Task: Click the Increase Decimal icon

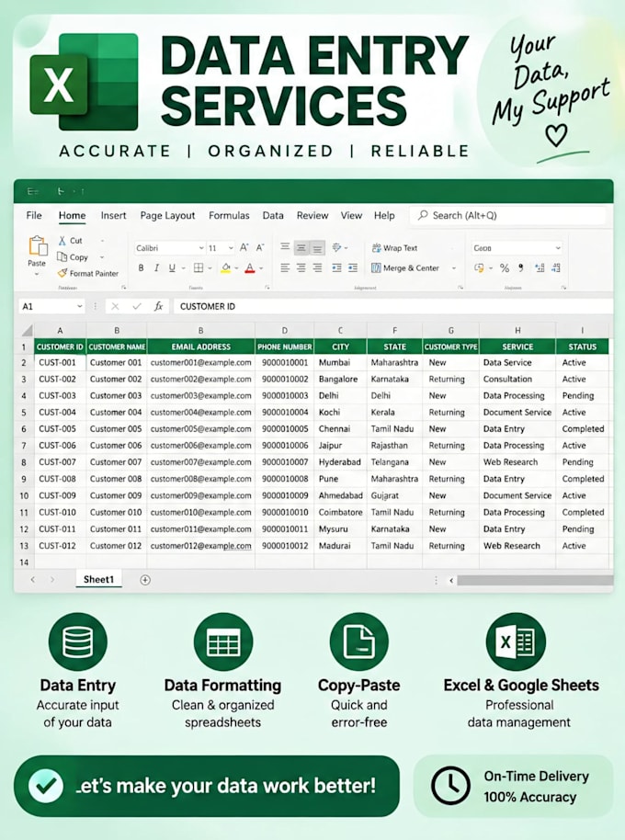Action: [x=540, y=267]
